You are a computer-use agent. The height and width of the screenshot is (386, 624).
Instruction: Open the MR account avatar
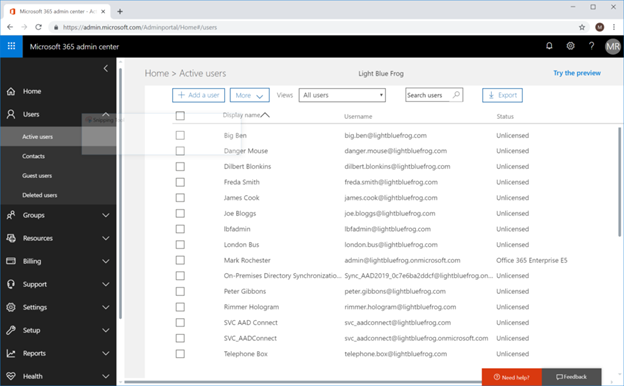coord(612,47)
